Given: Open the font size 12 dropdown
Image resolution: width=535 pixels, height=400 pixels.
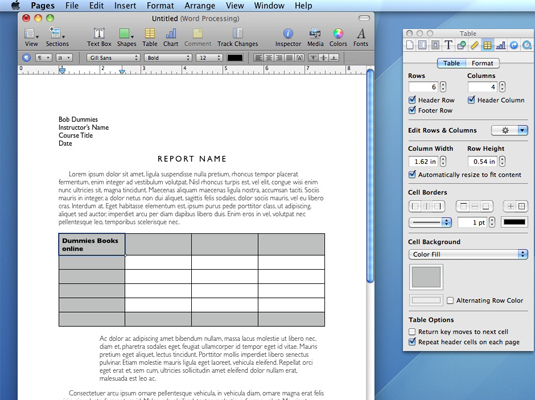Looking at the screenshot, I should point(209,58).
